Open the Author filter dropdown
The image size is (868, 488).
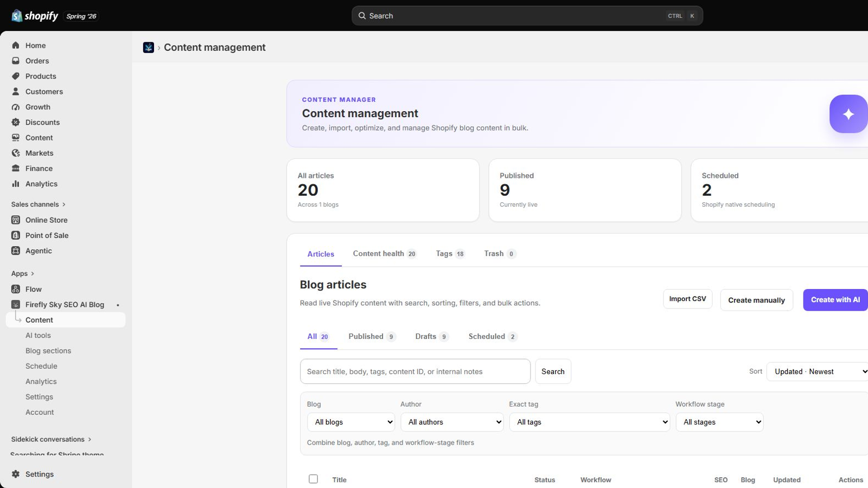(x=452, y=422)
